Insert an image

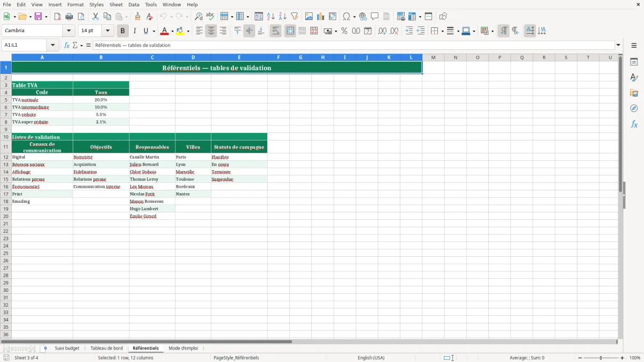pos(309,17)
